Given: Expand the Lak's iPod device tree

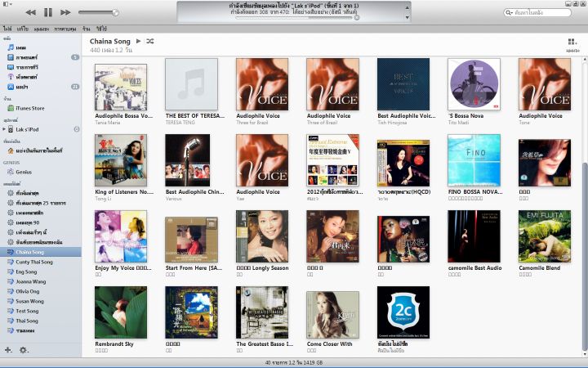Looking at the screenshot, I should [x=4, y=129].
